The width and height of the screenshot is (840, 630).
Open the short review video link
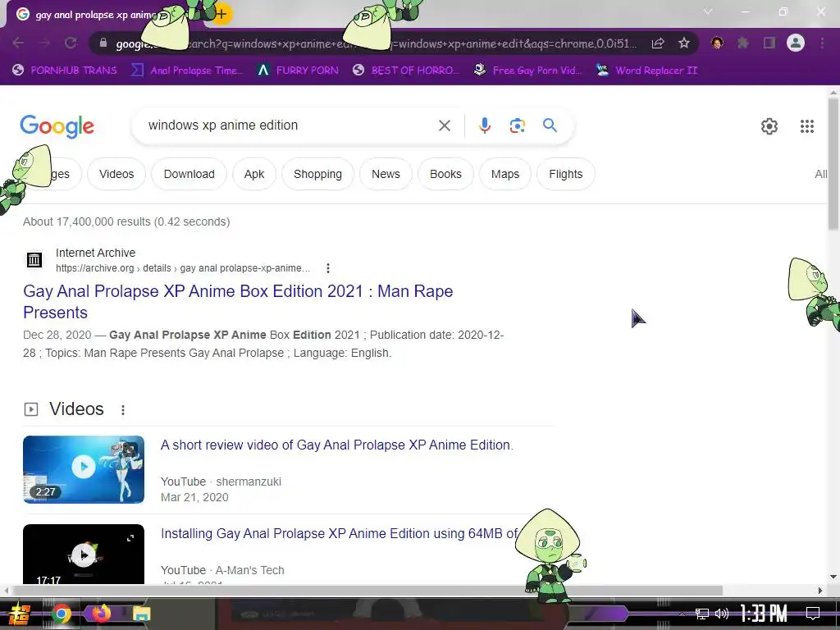coord(336,445)
